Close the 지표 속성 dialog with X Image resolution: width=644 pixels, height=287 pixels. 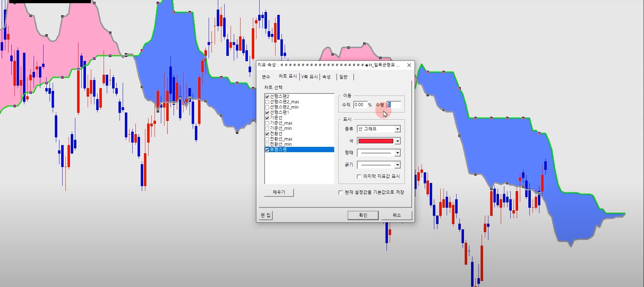click(409, 65)
